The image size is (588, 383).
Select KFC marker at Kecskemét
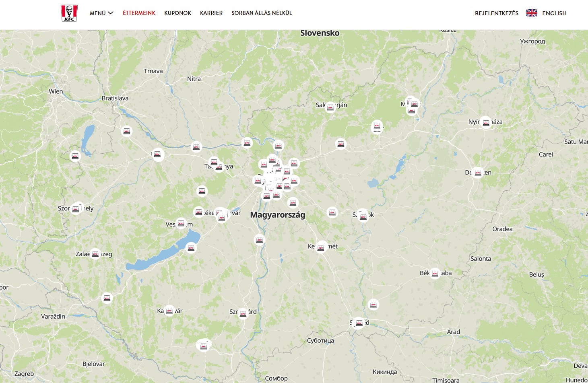pos(321,247)
